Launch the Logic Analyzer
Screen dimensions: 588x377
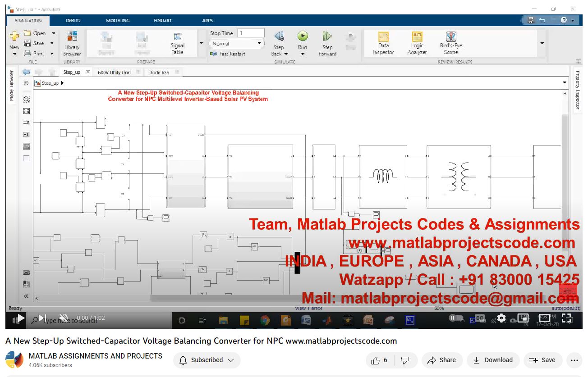(x=417, y=43)
